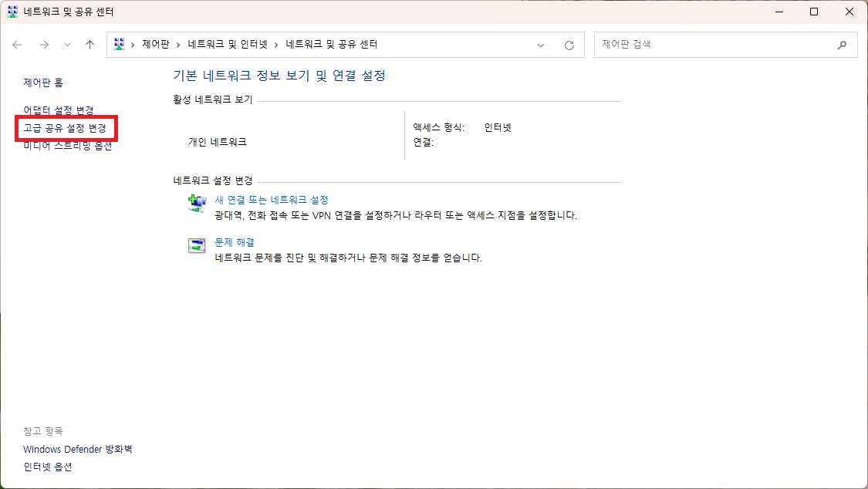
Task: Click the window title bar network icon
Action: [x=11, y=12]
